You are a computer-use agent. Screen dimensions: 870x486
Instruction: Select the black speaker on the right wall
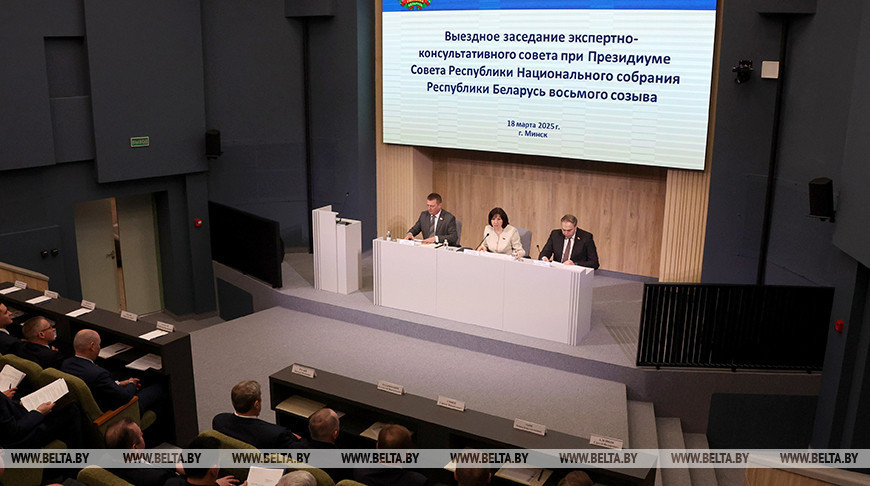tap(821, 198)
